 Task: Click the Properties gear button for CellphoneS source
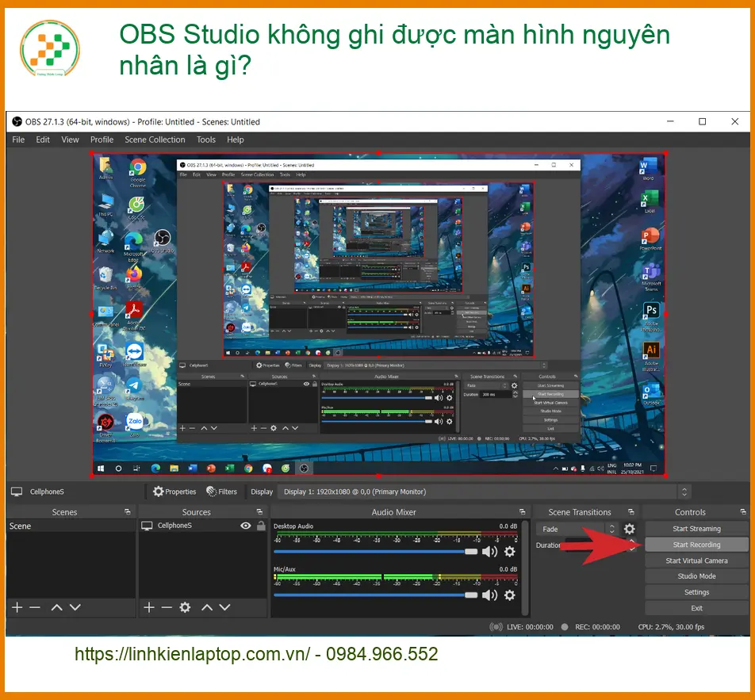coord(174,492)
